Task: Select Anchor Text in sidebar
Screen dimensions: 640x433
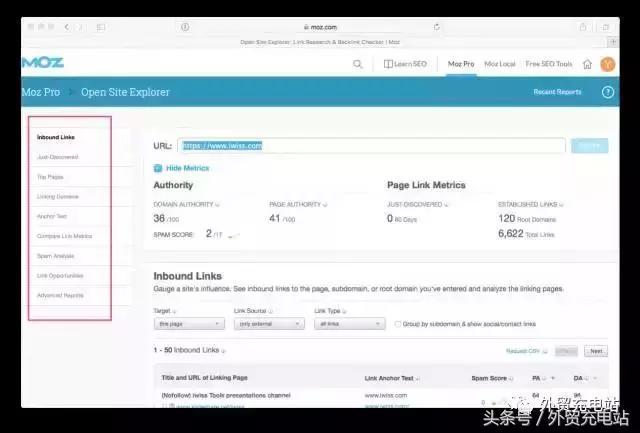Action: [x=52, y=216]
